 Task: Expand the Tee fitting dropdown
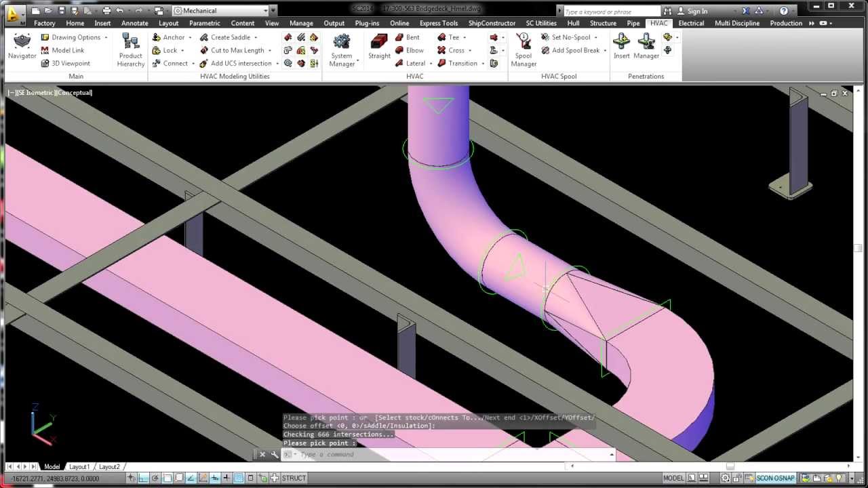[466, 37]
